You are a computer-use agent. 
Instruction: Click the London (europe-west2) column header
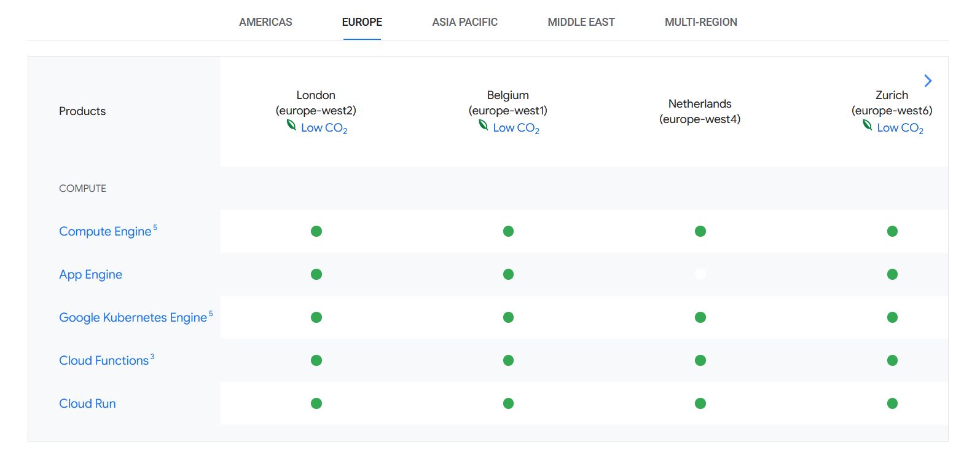click(x=316, y=103)
